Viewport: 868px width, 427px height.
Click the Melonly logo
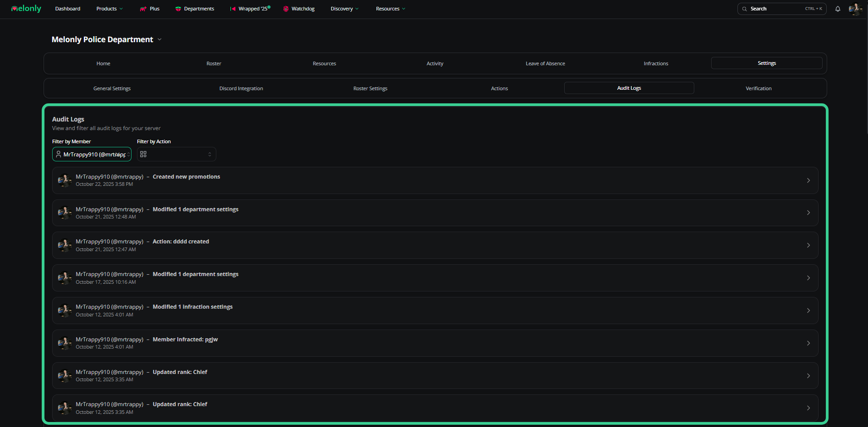(26, 9)
